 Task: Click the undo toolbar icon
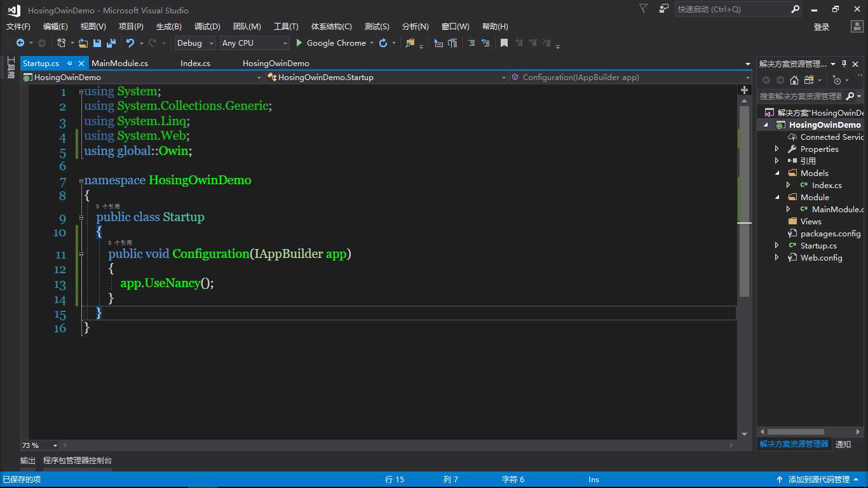point(130,43)
